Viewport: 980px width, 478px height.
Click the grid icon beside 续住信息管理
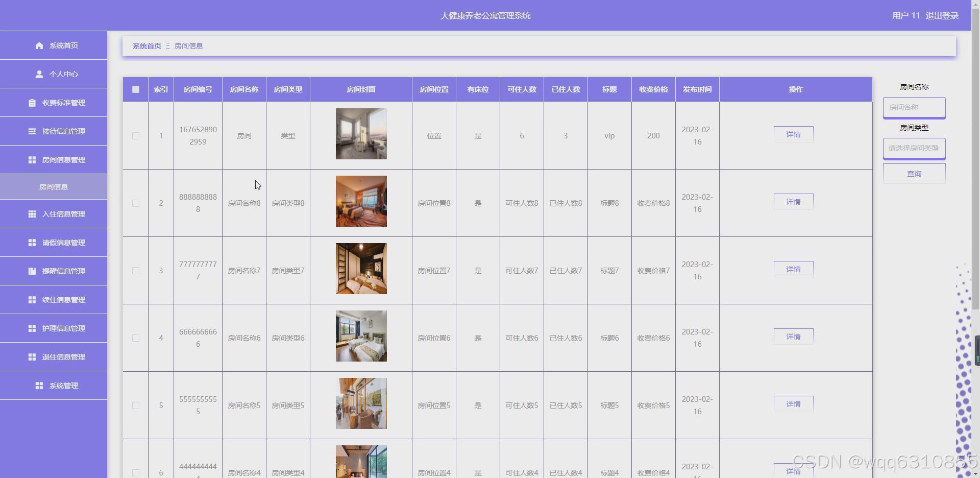[x=32, y=300]
